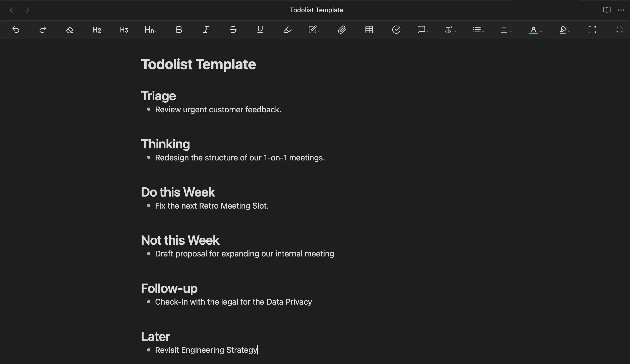The height and width of the screenshot is (364, 630).
Task: Toggle bold formatting on selected text
Action: tap(178, 30)
